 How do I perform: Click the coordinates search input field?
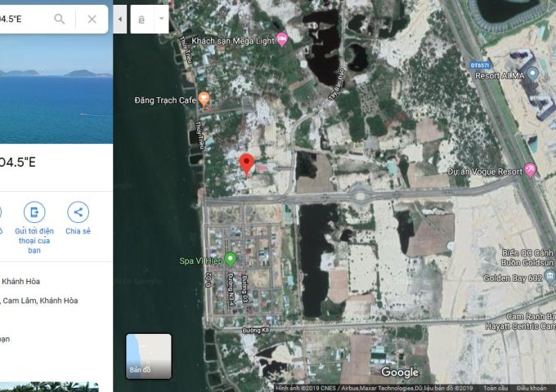[x=25, y=19]
